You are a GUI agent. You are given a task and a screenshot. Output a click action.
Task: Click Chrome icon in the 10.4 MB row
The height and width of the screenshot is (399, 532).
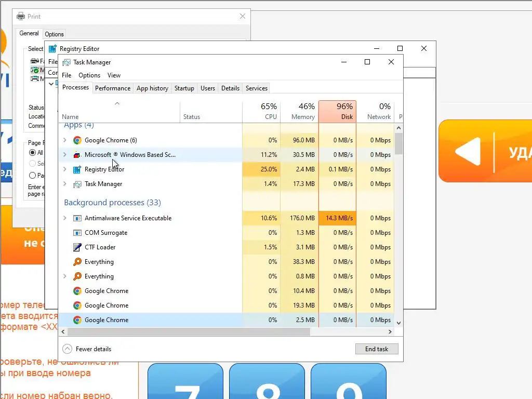[x=77, y=291]
